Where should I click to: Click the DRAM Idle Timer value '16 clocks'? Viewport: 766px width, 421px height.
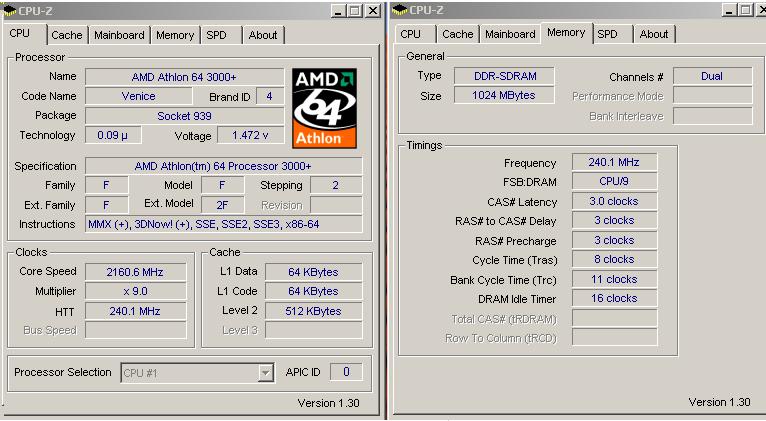614,298
